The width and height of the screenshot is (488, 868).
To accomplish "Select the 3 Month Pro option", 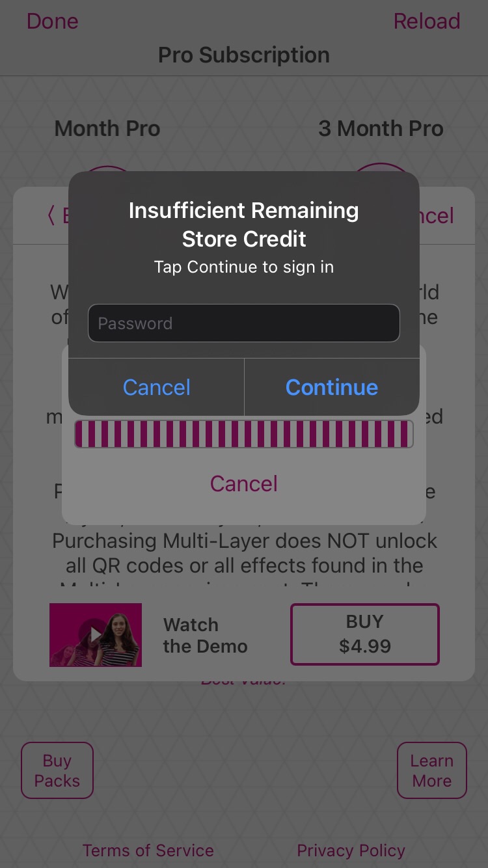I will click(x=381, y=128).
